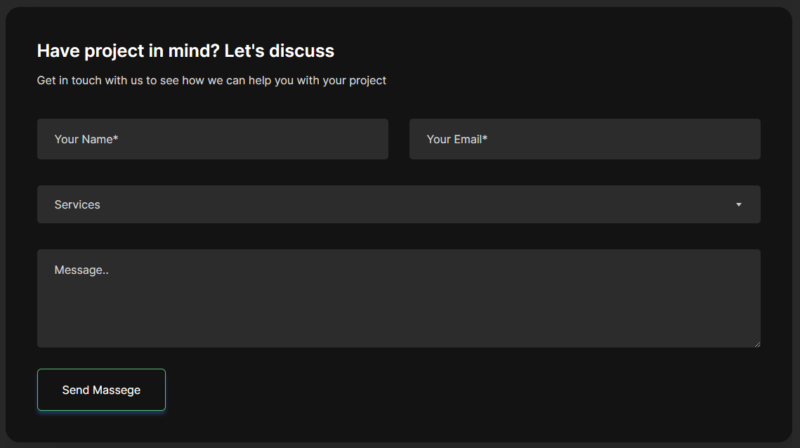800x448 pixels.
Task: Expand the Services list from its middle
Action: coord(398,204)
